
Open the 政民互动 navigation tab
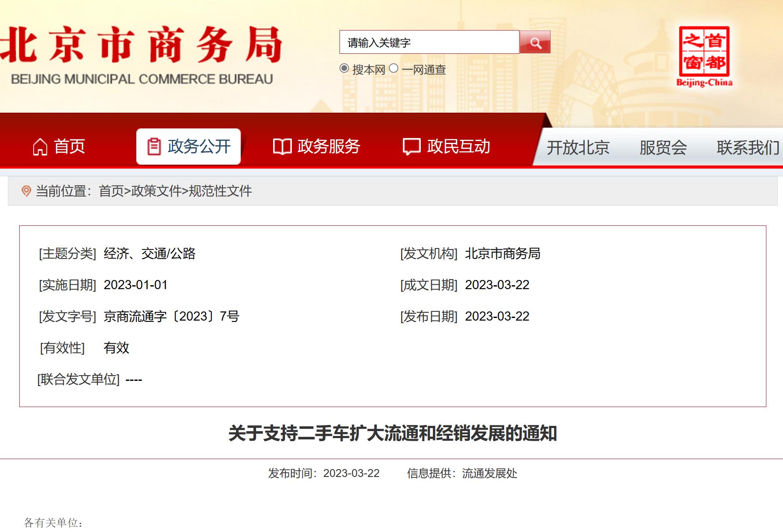pyautogui.click(x=446, y=147)
